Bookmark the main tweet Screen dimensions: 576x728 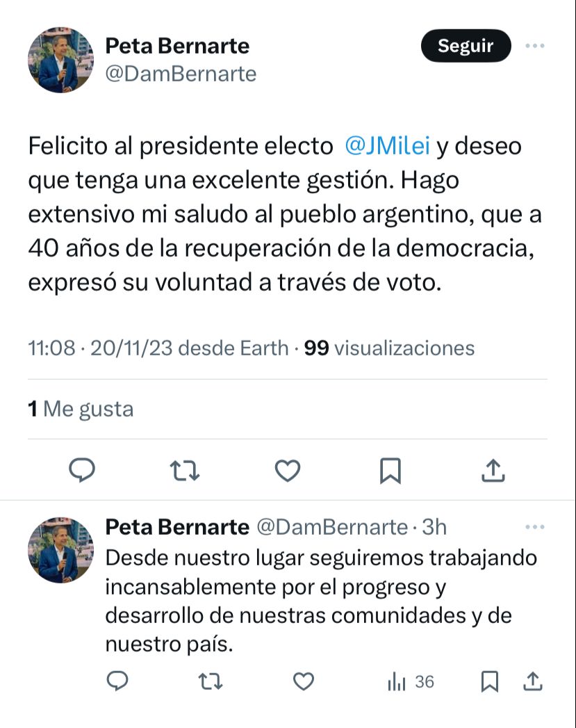pos(390,471)
